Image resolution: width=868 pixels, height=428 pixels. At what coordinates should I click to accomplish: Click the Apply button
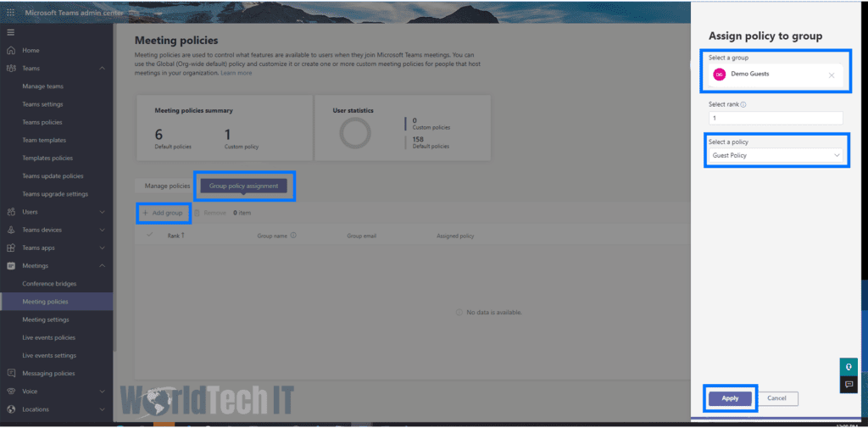click(x=730, y=398)
